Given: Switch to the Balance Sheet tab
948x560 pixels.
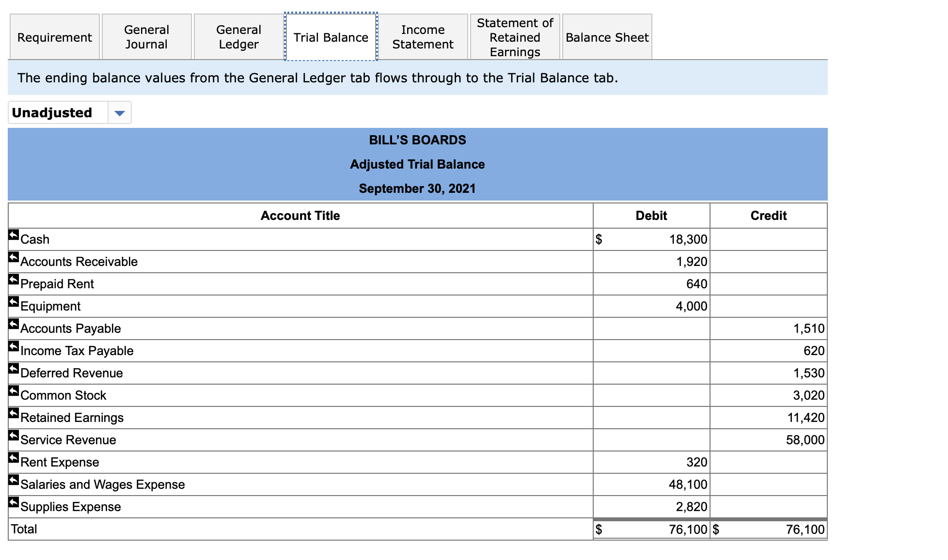Looking at the screenshot, I should point(607,37).
